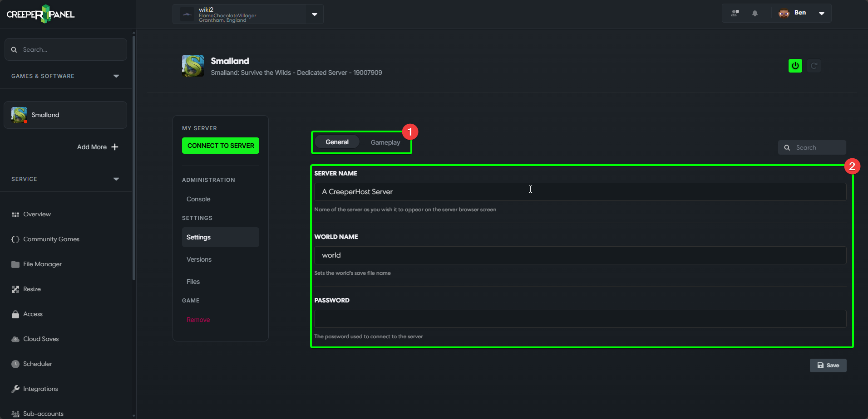Click the Scheduler clock icon
868x419 pixels.
pyautogui.click(x=15, y=364)
